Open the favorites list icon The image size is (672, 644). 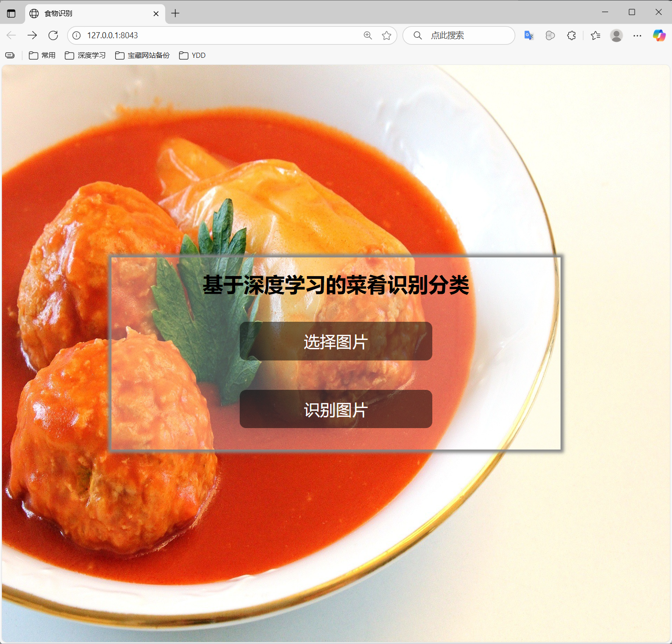596,35
